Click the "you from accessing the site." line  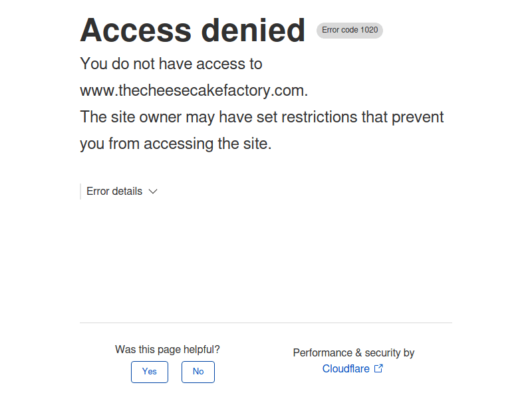(176, 144)
